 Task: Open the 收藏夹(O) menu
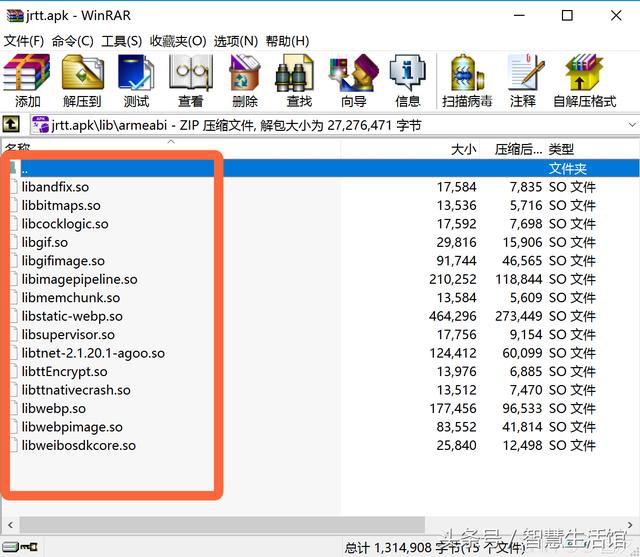point(178,41)
